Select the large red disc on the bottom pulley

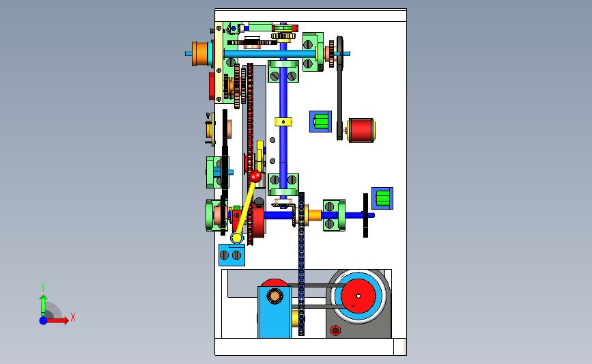coord(358,296)
